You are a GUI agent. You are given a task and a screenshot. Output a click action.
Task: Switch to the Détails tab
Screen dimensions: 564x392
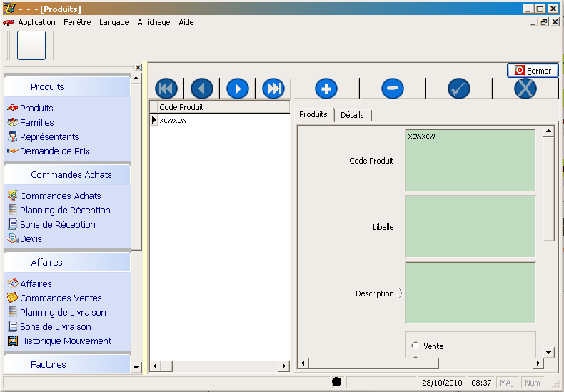point(352,115)
